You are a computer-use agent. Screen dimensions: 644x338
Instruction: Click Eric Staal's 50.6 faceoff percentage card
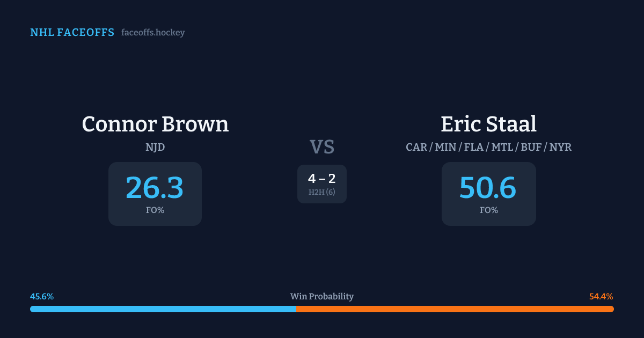(x=488, y=194)
